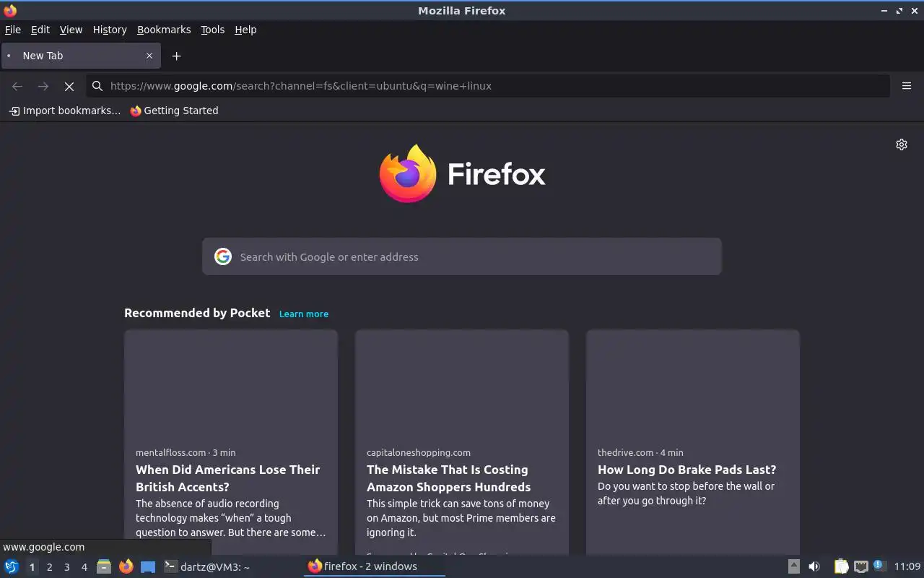Click the magnifier icon in the address bar
Image resolution: width=924 pixels, height=578 pixels.
pos(97,86)
